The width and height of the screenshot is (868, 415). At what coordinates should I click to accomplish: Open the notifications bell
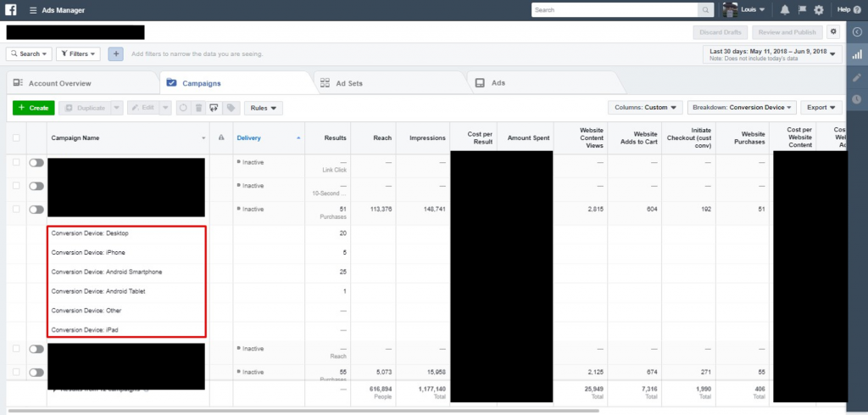tap(785, 10)
